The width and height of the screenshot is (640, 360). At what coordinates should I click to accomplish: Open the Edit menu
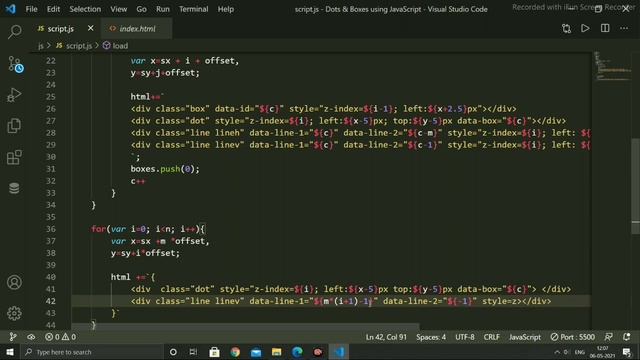click(53, 9)
